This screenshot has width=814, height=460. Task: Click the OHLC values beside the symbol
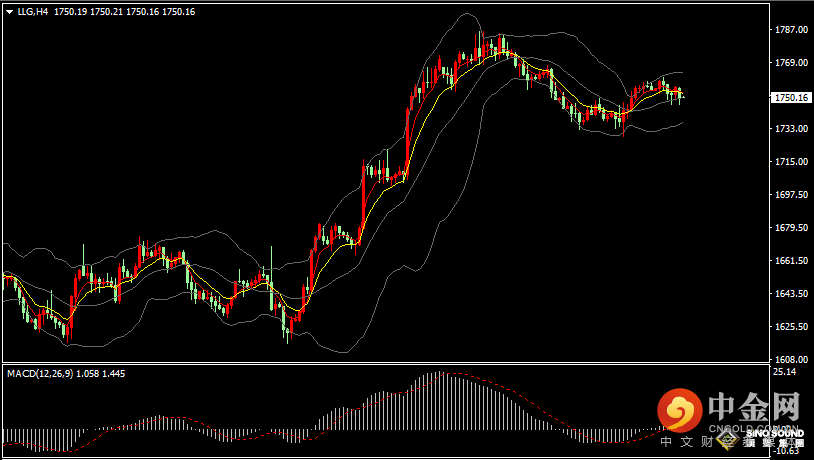point(124,12)
